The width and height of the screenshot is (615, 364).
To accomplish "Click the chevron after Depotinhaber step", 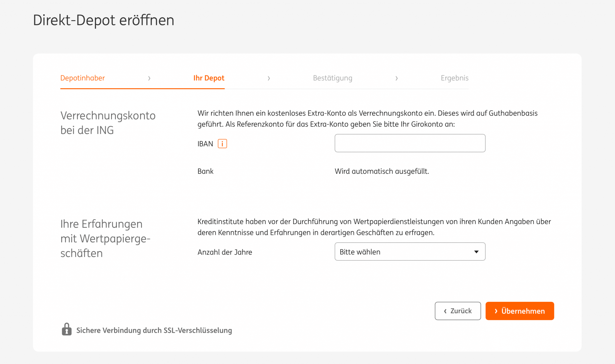I will [x=149, y=78].
